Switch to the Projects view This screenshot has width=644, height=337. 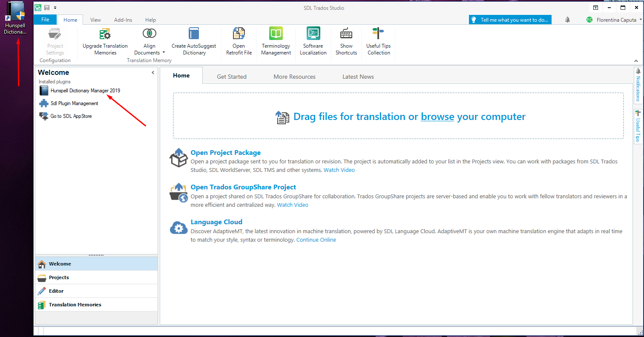pos(96,277)
